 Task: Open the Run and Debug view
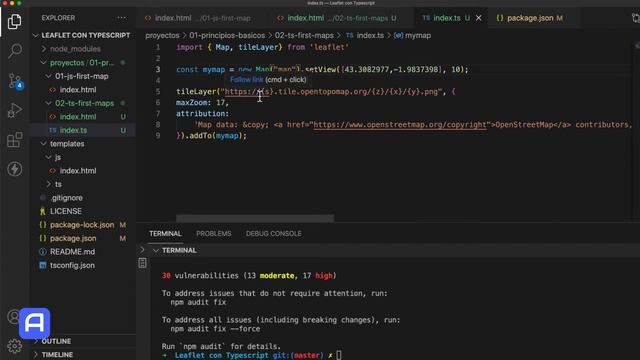(x=15, y=110)
